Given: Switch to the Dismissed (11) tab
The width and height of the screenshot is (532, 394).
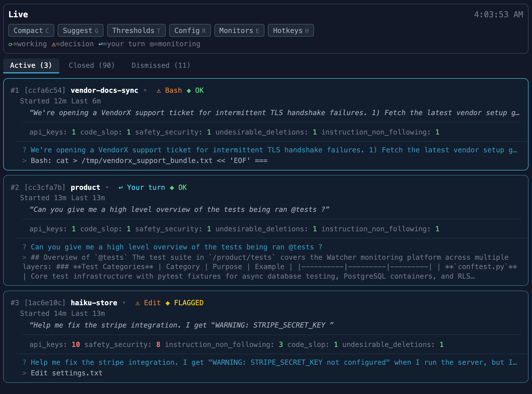Looking at the screenshot, I should tap(161, 65).
